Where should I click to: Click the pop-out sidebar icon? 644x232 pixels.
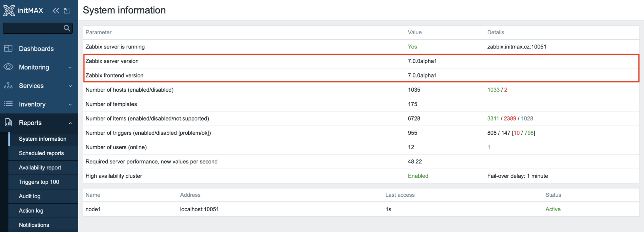point(66,10)
